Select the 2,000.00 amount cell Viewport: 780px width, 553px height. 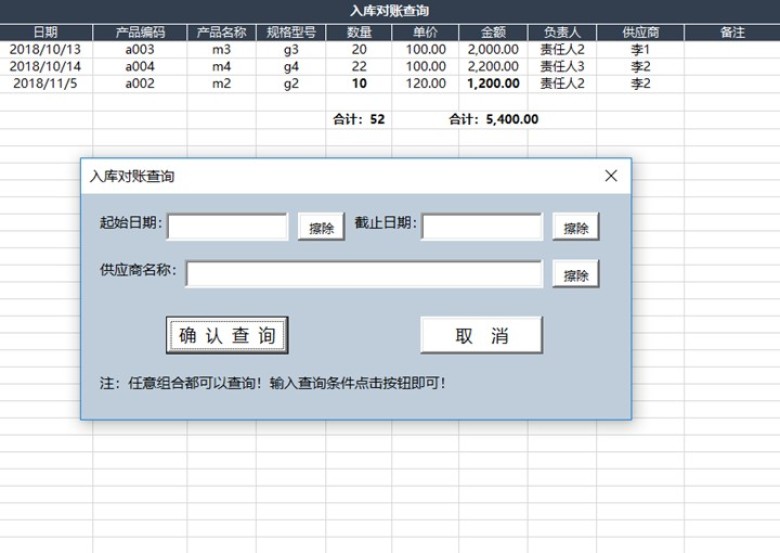(493, 50)
